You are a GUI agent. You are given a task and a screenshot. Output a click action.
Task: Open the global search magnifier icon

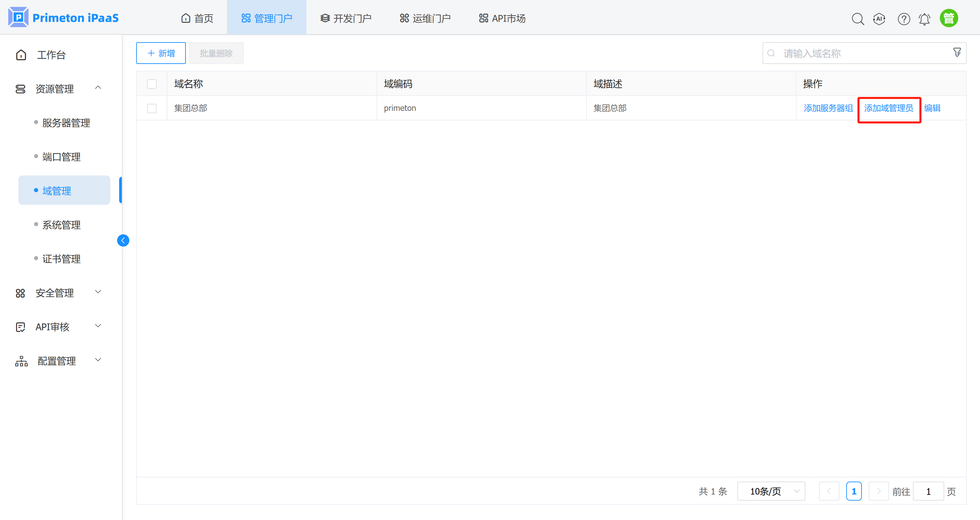click(x=858, y=19)
